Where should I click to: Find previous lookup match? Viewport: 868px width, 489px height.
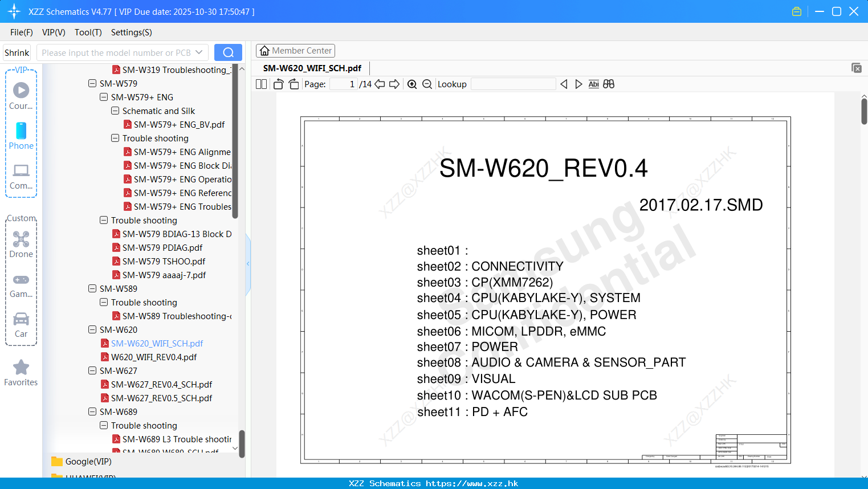[564, 84]
